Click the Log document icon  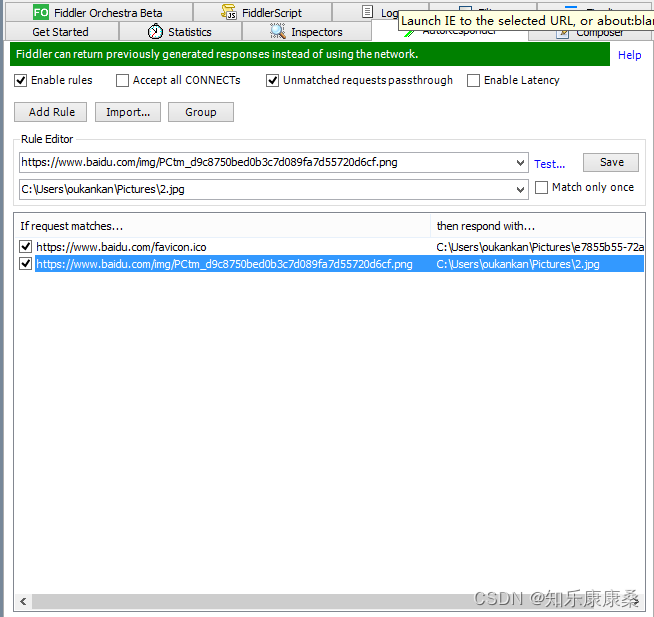tap(367, 12)
